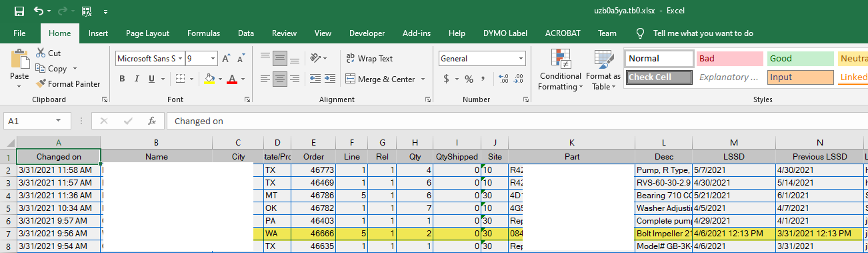This screenshot has width=868, height=253.
Task: Open Conditional Formatting menu
Action: click(x=560, y=69)
